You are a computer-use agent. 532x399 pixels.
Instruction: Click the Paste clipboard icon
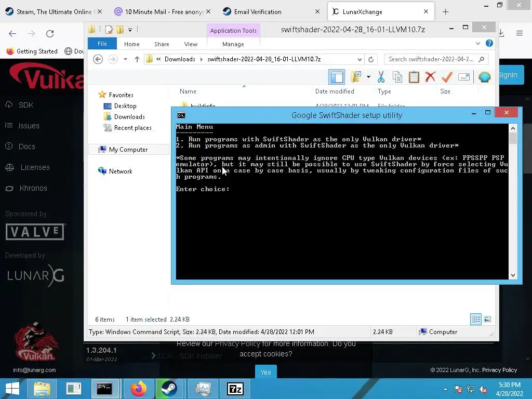[x=414, y=77]
